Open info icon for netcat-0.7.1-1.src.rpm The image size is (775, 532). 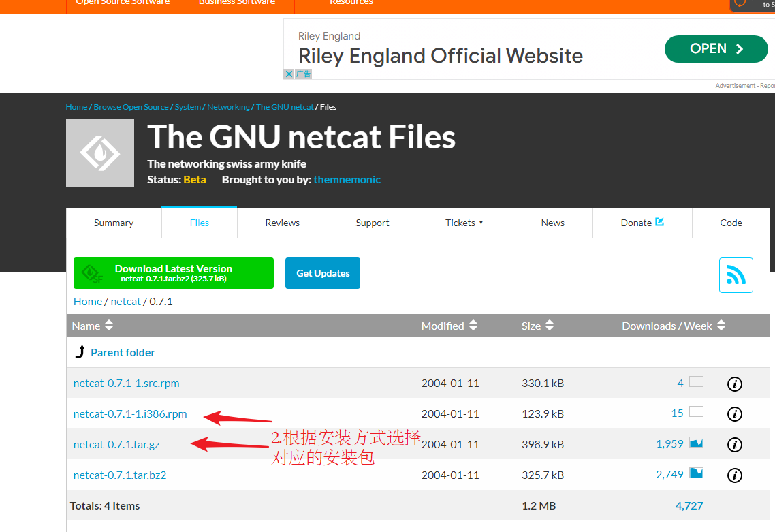tap(734, 384)
